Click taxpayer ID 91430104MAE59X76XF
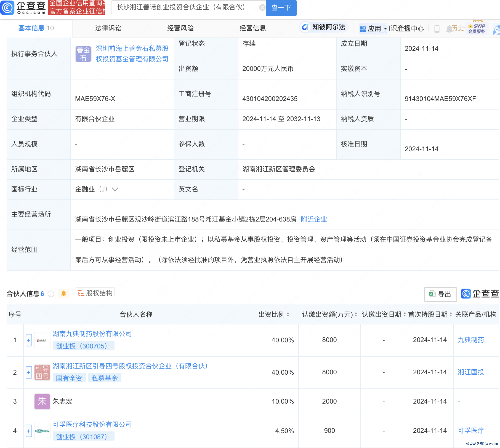The image size is (500, 448). (440, 99)
